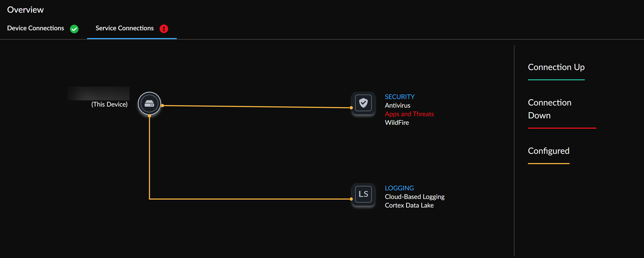The image size is (644, 258).
Task: Click the Cortex Data Lake label
Action: click(x=409, y=205)
